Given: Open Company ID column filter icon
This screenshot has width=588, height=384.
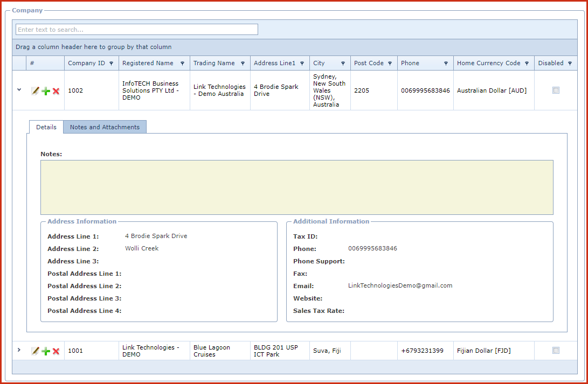Looking at the screenshot, I should tap(112, 64).
